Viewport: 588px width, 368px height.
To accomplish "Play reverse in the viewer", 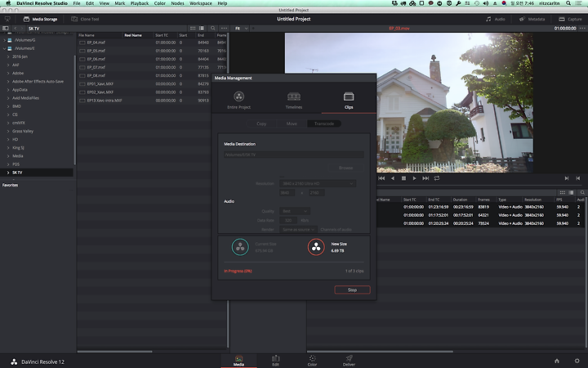I will click(393, 178).
